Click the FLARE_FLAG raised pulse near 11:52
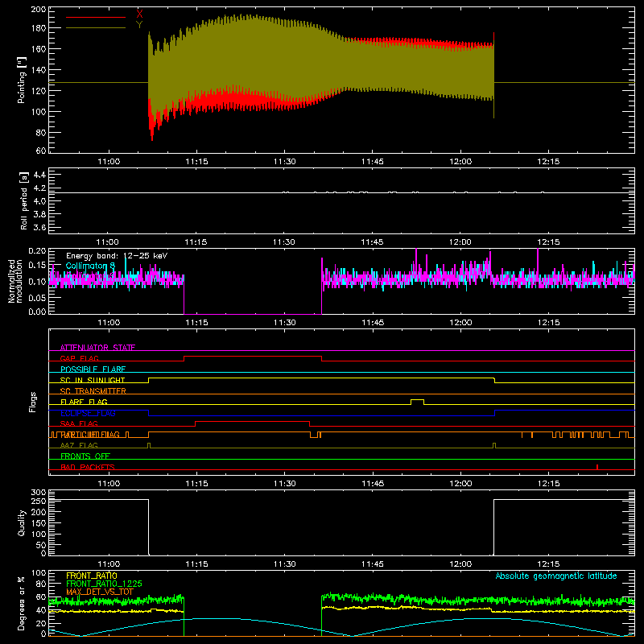Viewport: 644px width, 644px height. [x=417, y=400]
